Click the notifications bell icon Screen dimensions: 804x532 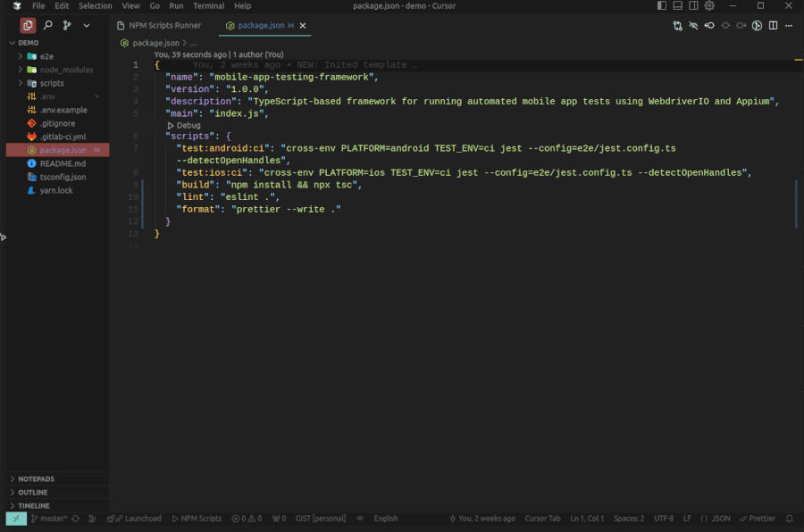pyautogui.click(x=790, y=519)
